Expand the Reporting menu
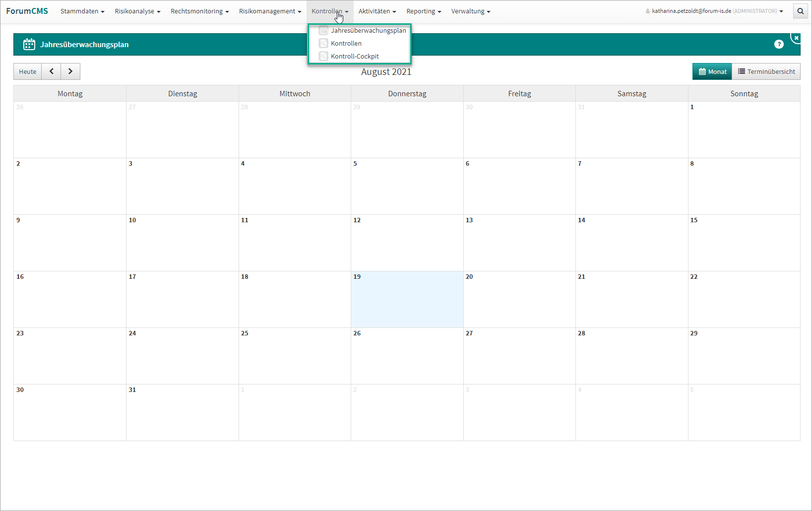This screenshot has width=812, height=511. click(424, 11)
